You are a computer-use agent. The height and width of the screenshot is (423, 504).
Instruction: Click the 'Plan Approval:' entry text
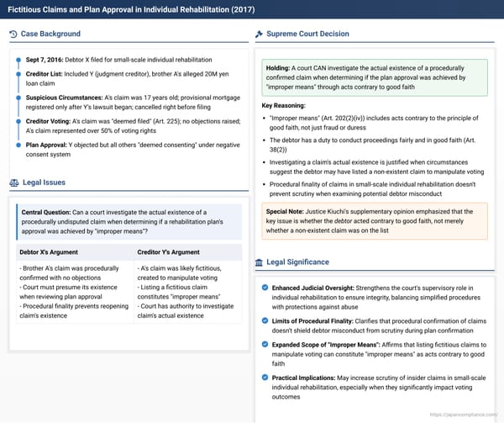point(133,150)
